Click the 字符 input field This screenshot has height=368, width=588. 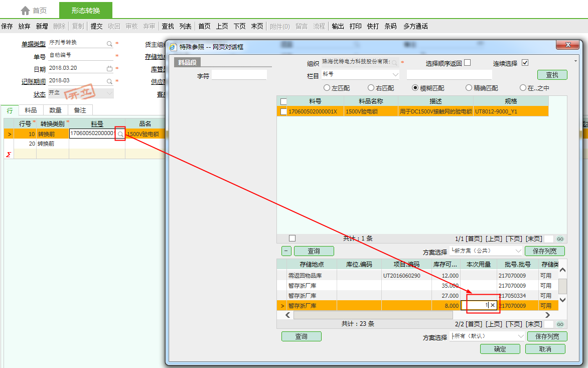point(239,75)
